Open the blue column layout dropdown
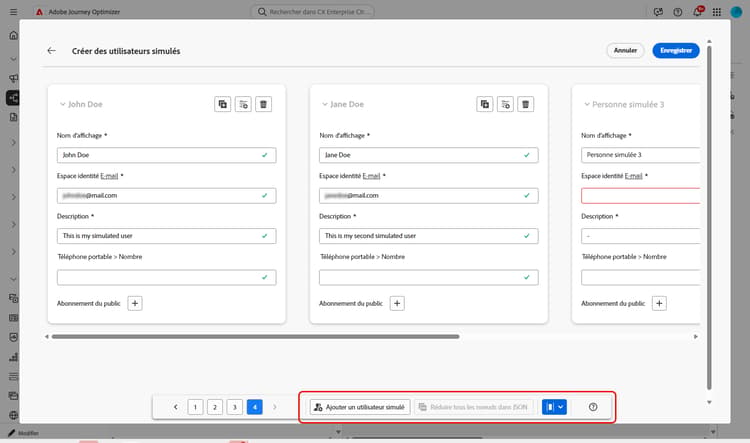 [x=554, y=407]
